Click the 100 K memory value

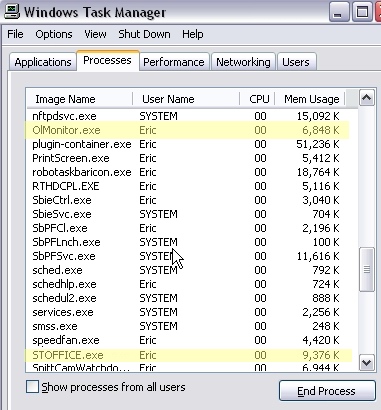[x=326, y=242]
